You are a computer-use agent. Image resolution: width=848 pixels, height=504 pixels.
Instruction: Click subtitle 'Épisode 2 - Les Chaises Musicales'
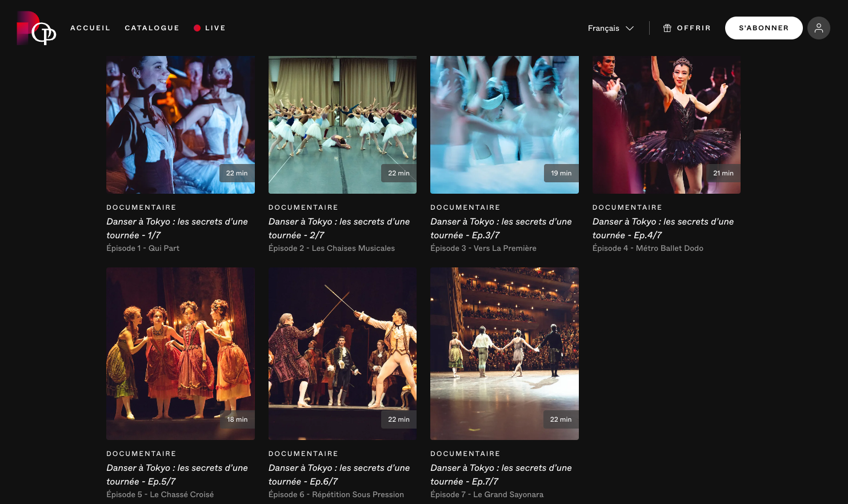click(331, 248)
